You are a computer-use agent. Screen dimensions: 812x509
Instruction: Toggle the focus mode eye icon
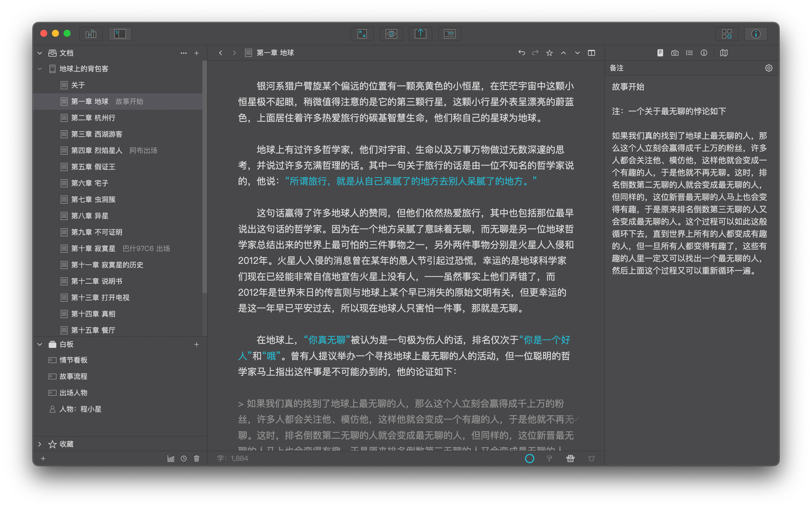[391, 34]
